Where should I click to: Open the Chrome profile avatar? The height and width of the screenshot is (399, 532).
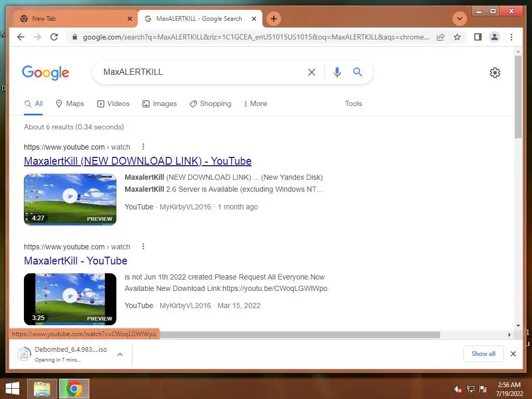coord(495,37)
